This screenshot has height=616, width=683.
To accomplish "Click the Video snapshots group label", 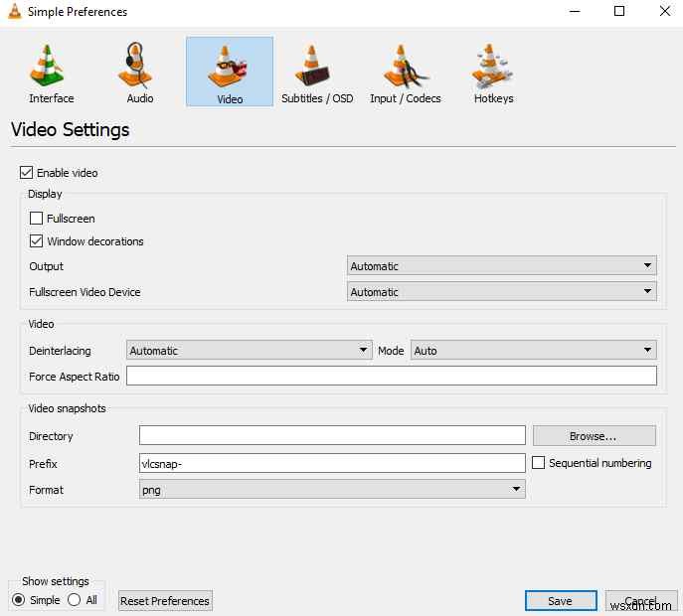I will (67, 408).
